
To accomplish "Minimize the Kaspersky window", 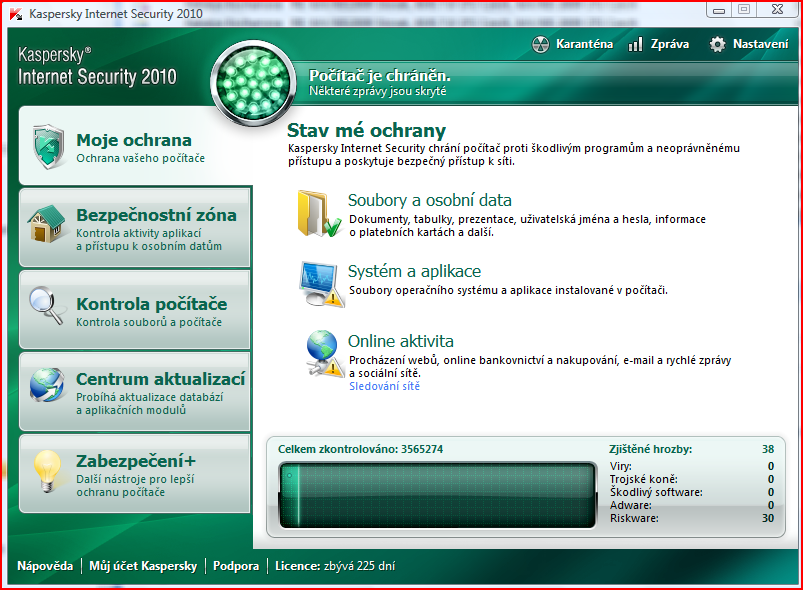I will coord(719,10).
